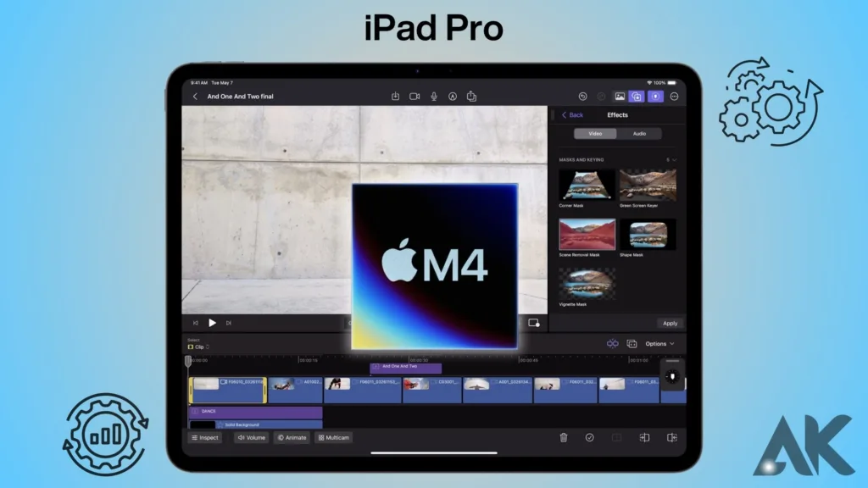
Task: Click the import media icon in top toolbar
Action: [395, 97]
